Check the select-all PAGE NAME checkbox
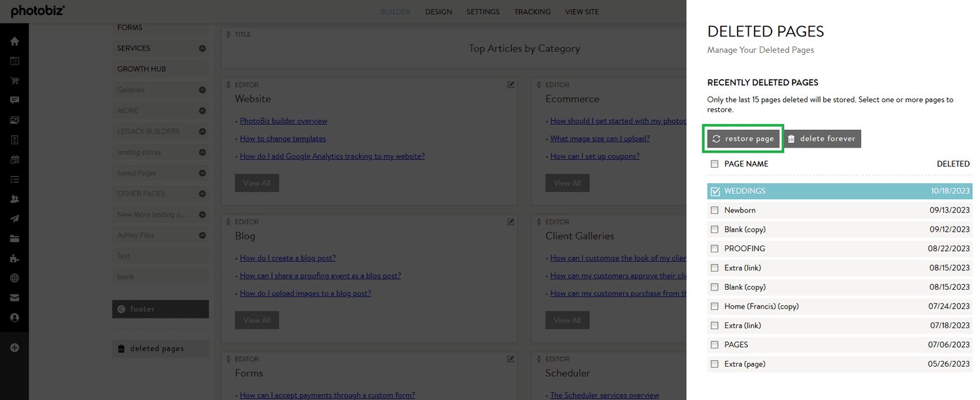 point(714,164)
